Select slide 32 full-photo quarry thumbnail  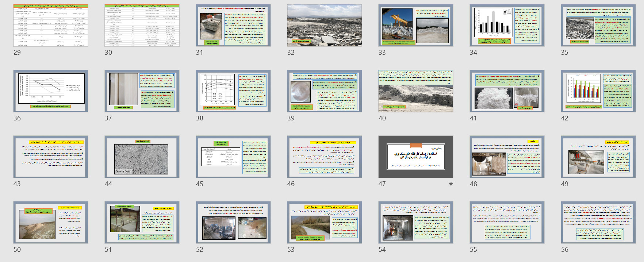[325, 25]
